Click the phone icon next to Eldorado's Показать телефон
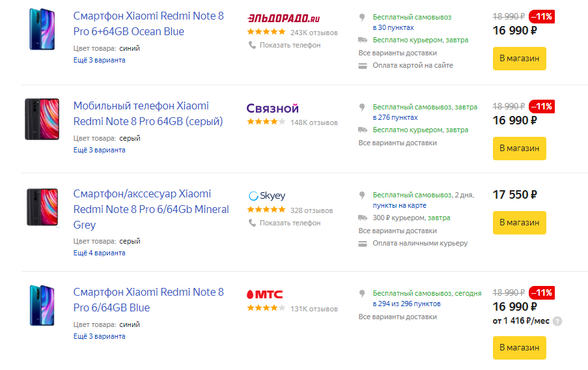This screenshot has height=370, width=588. click(252, 45)
